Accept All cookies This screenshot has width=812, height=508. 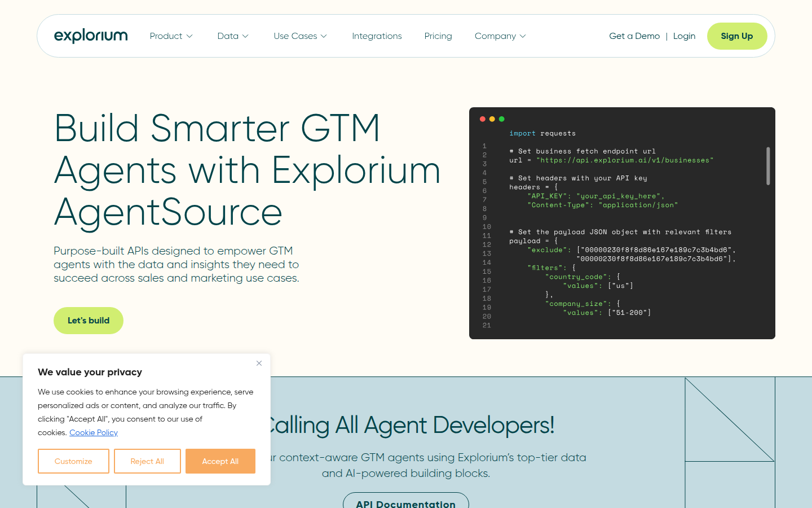(220, 461)
